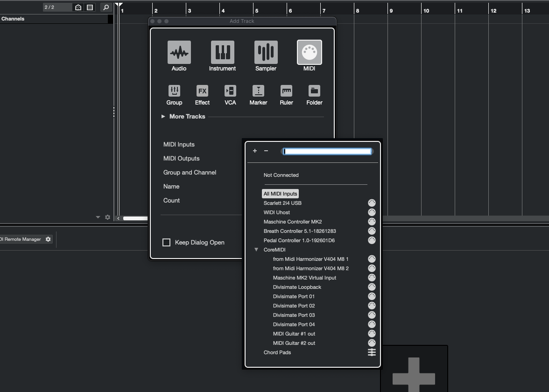Select the MIDI track type
This screenshot has width=549, height=392.
(x=309, y=52)
